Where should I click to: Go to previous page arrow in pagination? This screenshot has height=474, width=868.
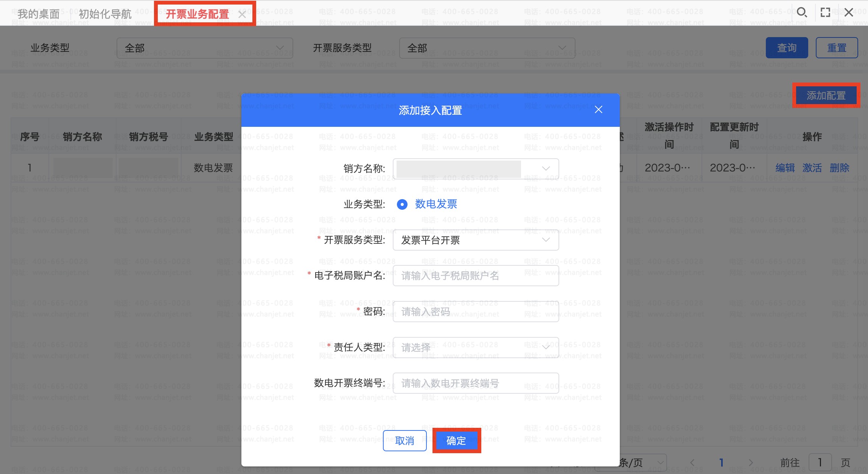click(692, 463)
